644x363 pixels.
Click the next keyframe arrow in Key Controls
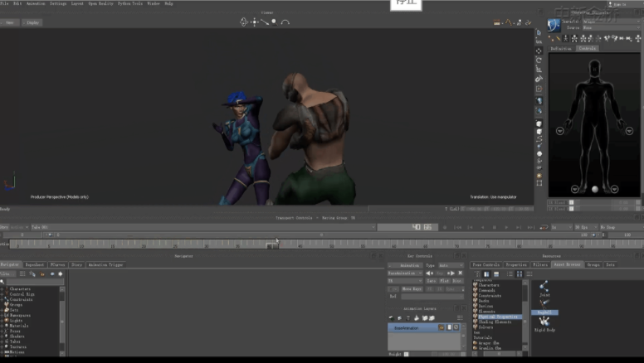point(451,273)
